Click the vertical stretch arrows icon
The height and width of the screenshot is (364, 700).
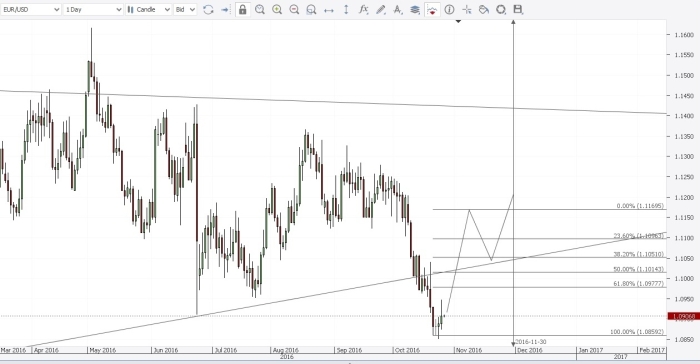pos(346,9)
